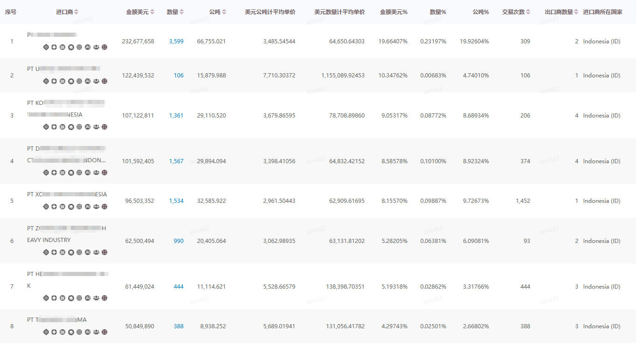This screenshot has height=346, width=644.
Task: Click the crosshair target icon in row 5
Action: coord(46,207)
